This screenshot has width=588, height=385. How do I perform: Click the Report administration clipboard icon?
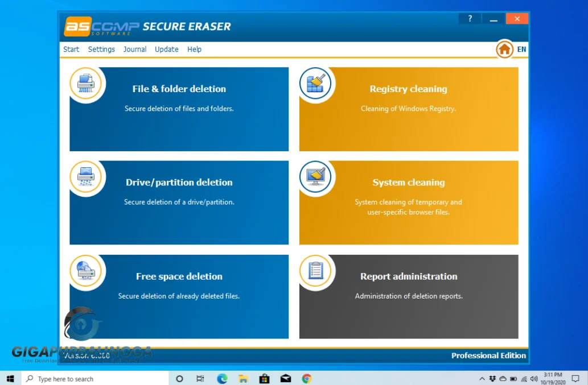[x=315, y=270]
